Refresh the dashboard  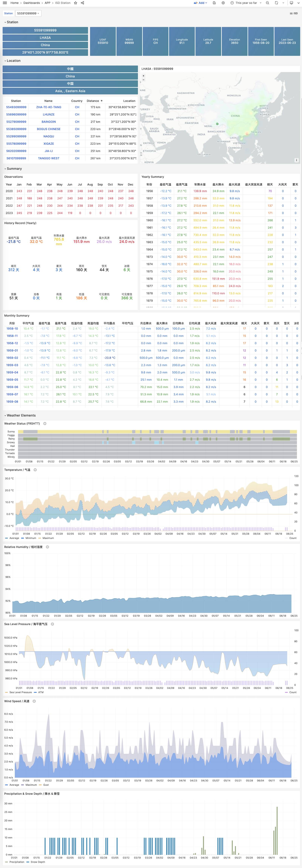click(x=276, y=3)
